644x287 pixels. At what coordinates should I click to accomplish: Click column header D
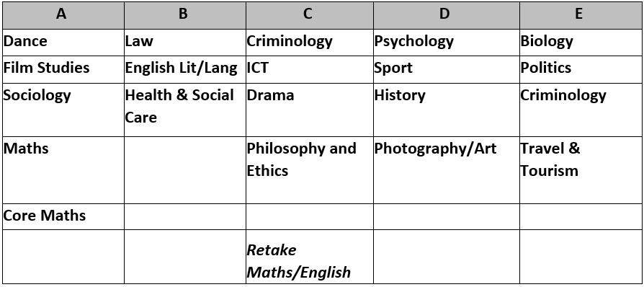point(447,15)
